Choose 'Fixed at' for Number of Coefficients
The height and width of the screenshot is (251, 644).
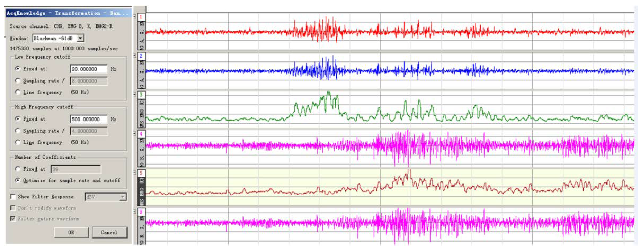pos(18,169)
